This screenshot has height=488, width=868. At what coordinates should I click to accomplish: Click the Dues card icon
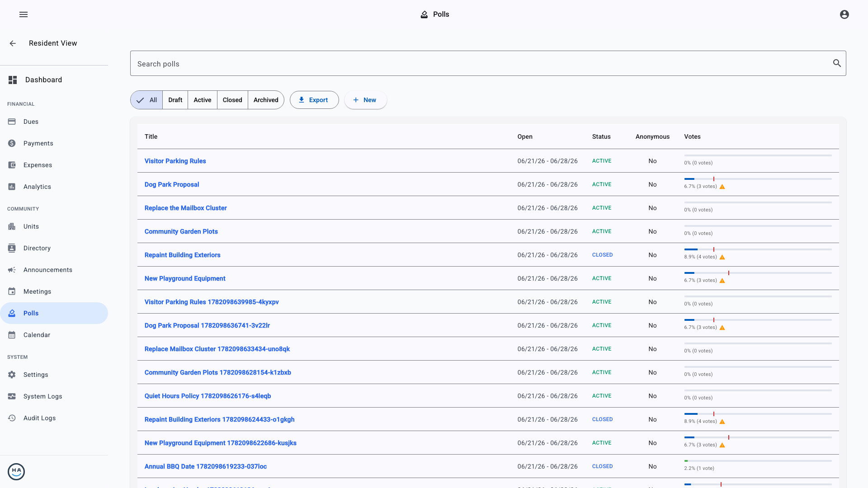[x=12, y=122]
